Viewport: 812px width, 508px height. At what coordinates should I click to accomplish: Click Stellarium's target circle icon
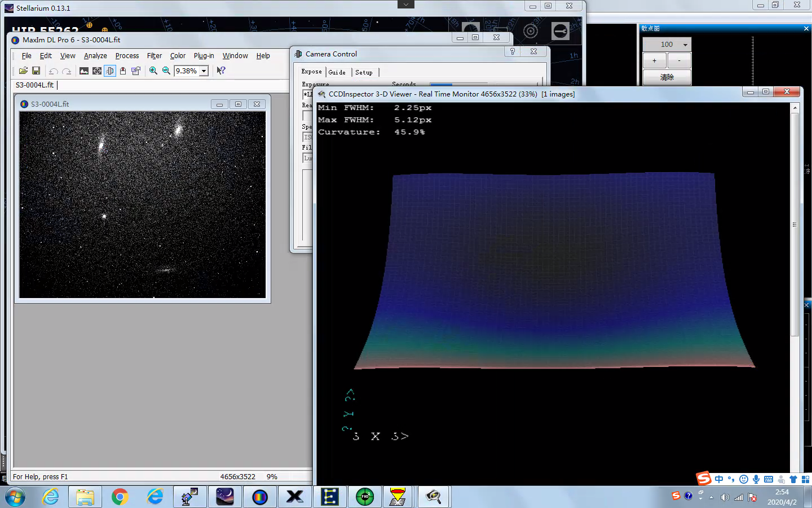531,31
